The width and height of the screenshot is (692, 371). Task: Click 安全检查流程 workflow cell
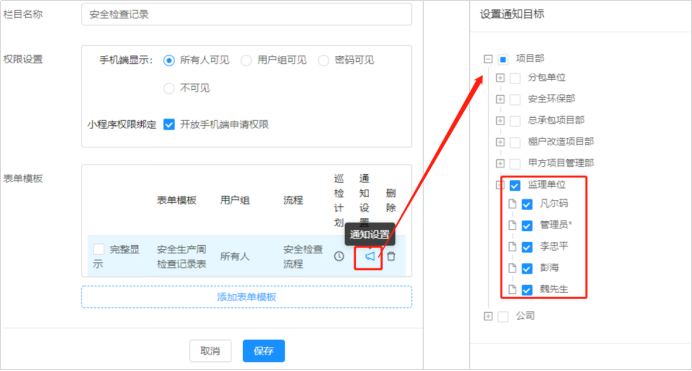pyautogui.click(x=303, y=257)
